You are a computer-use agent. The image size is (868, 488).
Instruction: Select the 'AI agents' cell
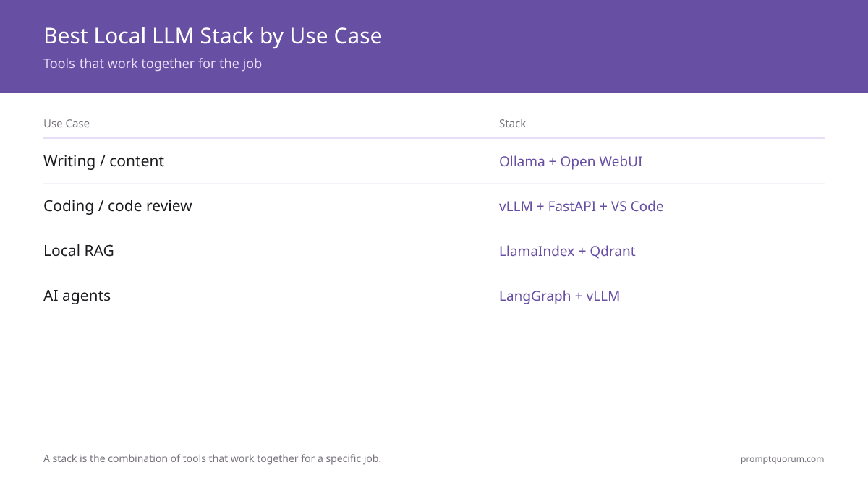pyautogui.click(x=77, y=296)
